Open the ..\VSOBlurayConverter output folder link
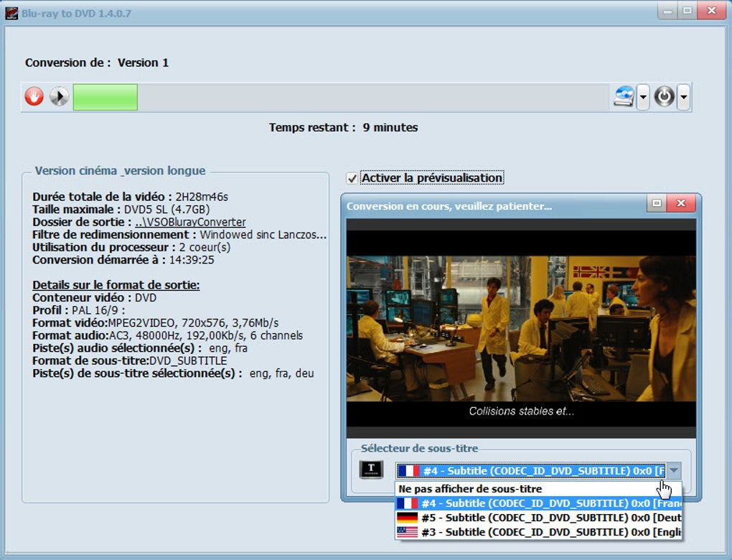 click(190, 223)
